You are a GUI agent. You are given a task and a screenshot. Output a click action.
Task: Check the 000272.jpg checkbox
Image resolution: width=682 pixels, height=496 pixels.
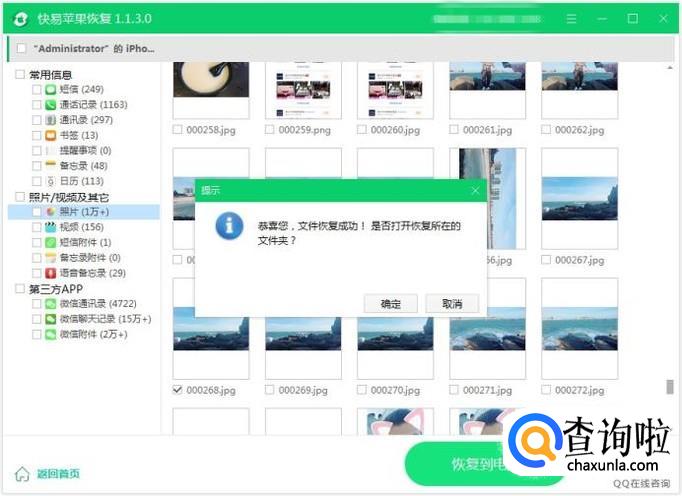click(x=545, y=390)
